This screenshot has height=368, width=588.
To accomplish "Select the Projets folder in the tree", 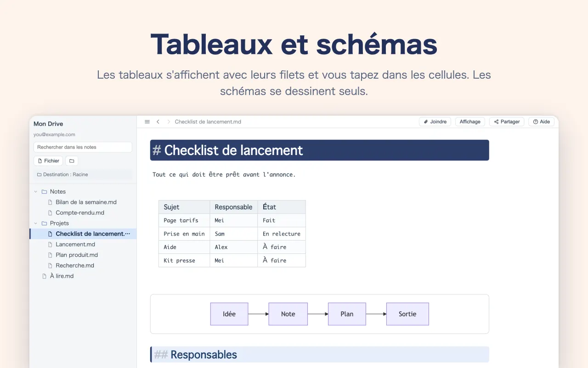I will coord(83,223).
